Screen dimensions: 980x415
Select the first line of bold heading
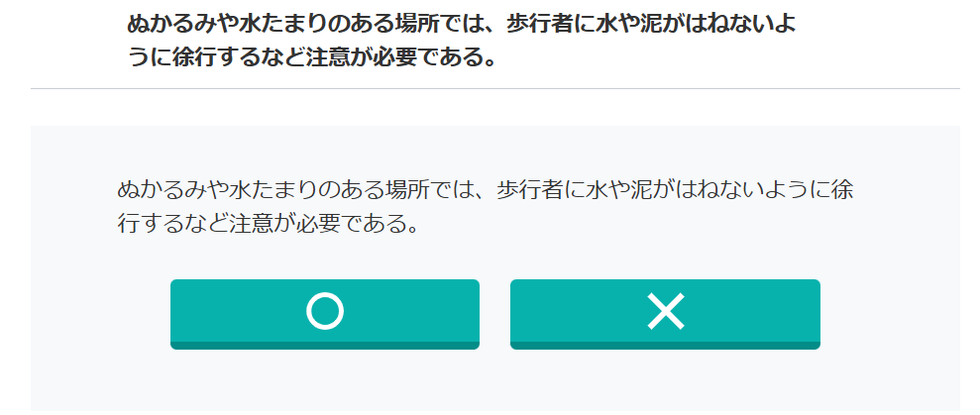tap(461, 25)
